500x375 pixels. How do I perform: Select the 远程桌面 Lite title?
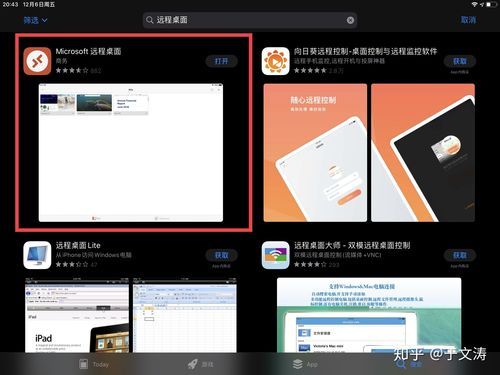78,245
